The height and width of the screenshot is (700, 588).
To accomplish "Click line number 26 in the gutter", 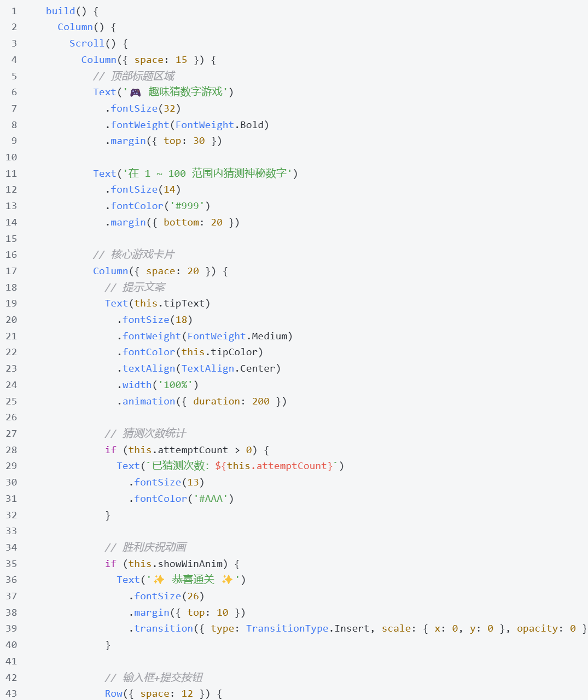I will pyautogui.click(x=11, y=417).
